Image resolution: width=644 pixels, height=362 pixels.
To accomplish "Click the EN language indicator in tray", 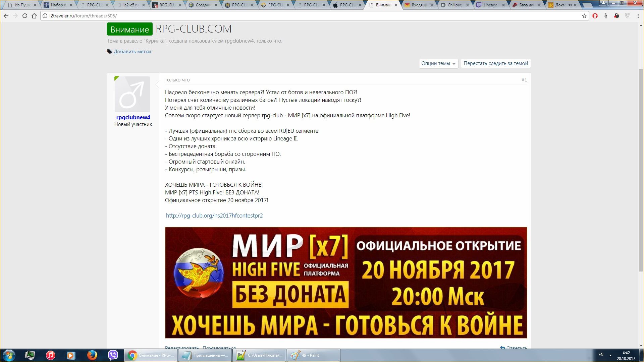I will coord(601,355).
